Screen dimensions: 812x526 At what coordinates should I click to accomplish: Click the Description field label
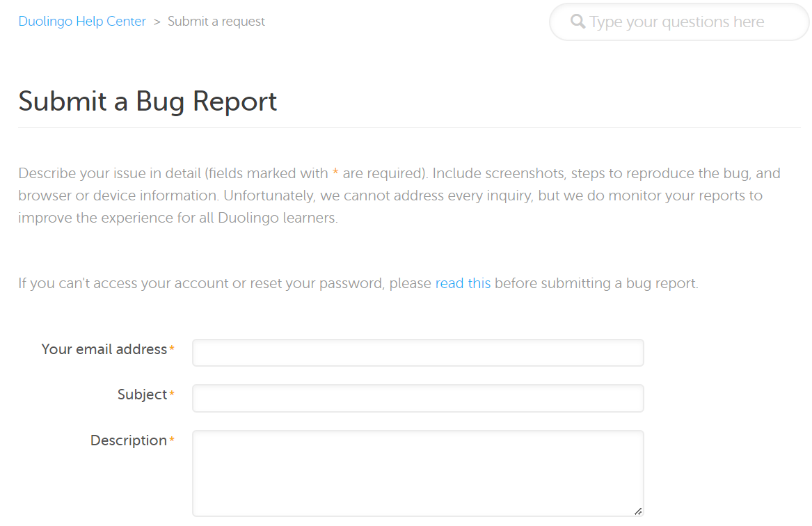[129, 440]
